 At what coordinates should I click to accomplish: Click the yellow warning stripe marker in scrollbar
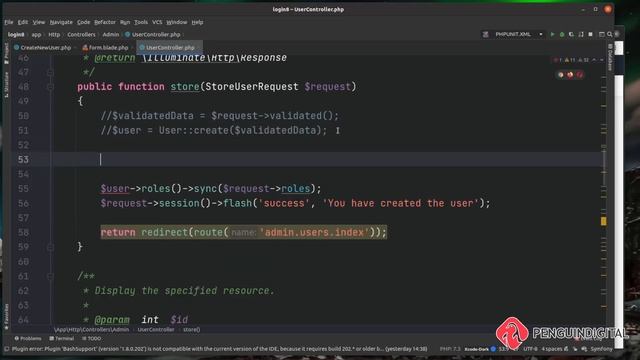click(603, 221)
